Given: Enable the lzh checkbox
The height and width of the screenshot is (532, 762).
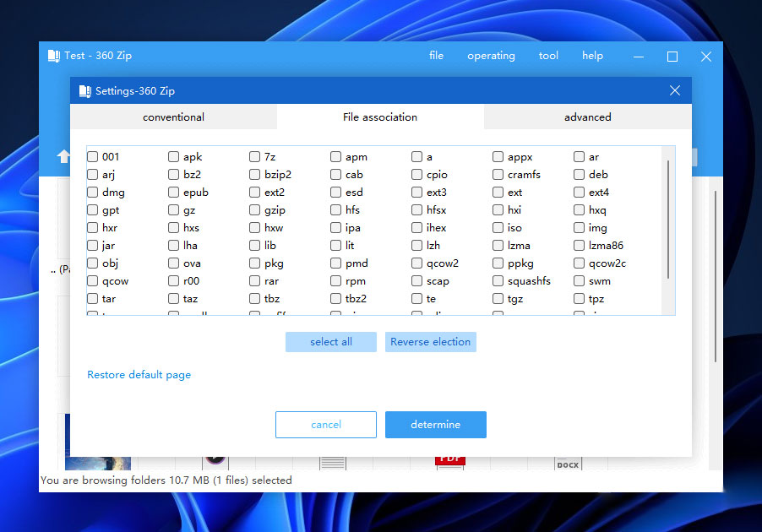Looking at the screenshot, I should pyautogui.click(x=416, y=246).
